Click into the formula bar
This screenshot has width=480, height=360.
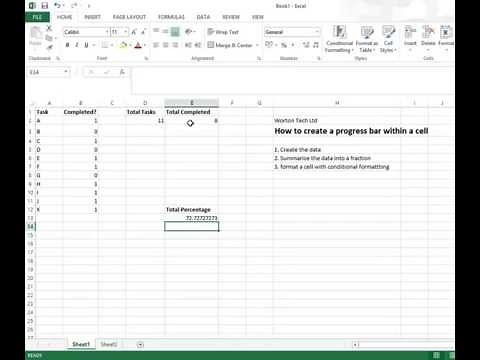coord(292,80)
